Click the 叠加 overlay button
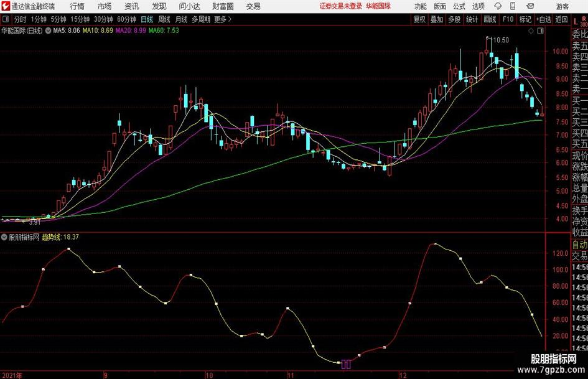Image resolution: width=588 pixels, height=379 pixels. (437, 19)
